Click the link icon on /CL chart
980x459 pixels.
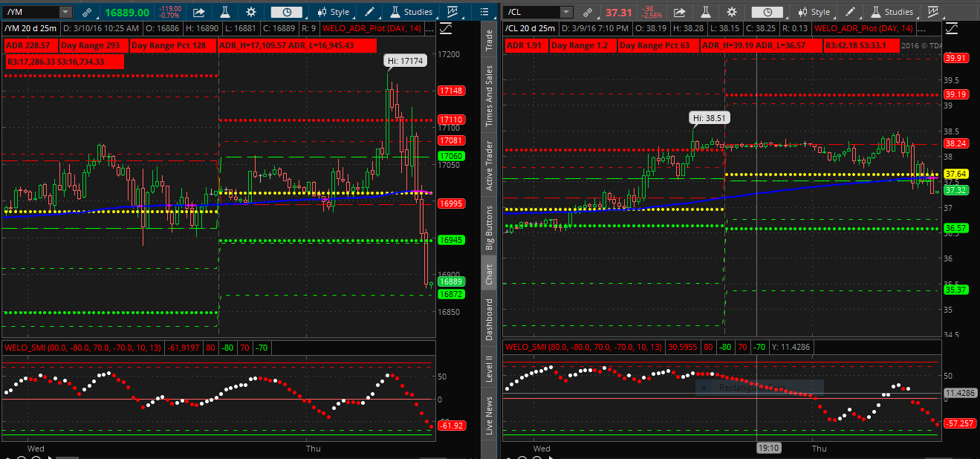point(588,13)
